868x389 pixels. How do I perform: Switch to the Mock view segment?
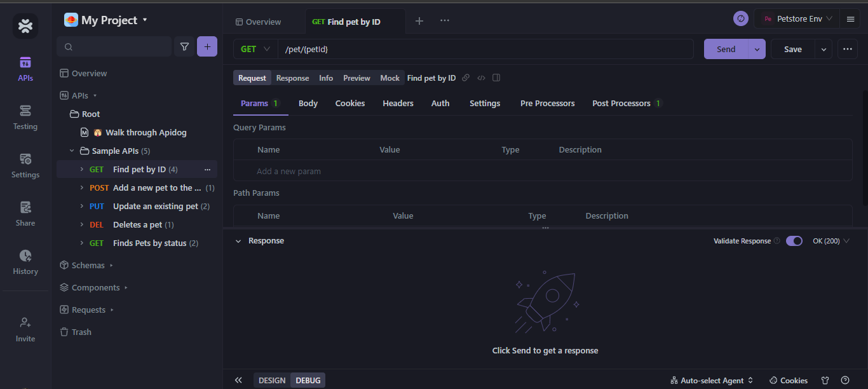click(390, 78)
